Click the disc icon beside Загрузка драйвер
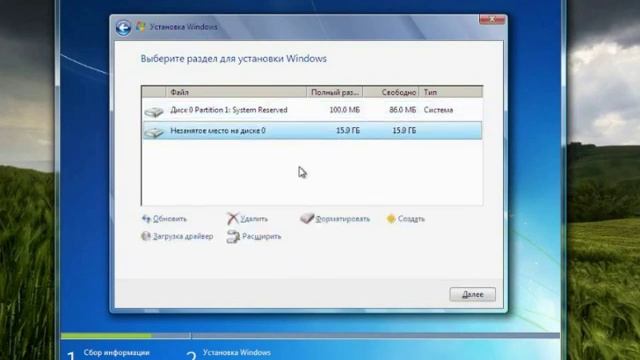The image size is (640, 360). (x=146, y=236)
